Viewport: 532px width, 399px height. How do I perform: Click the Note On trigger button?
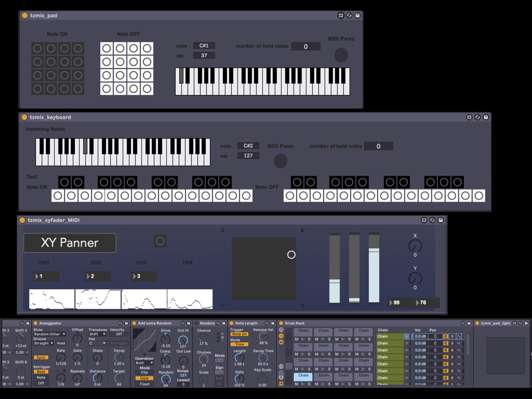pyautogui.click(x=239, y=335)
